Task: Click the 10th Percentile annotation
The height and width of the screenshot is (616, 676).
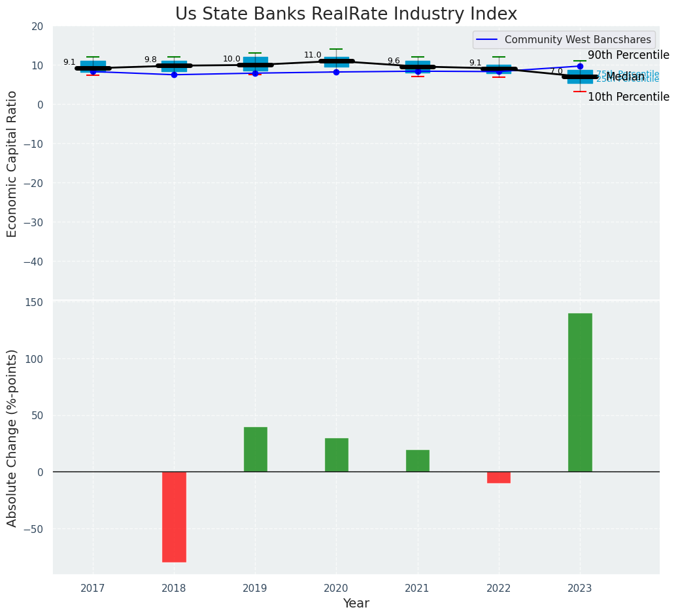Action: click(x=628, y=97)
